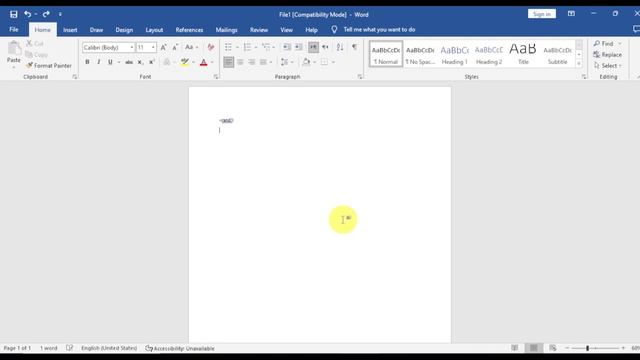The width and height of the screenshot is (640, 360).
Task: Apply the Title style
Action: 523,54
